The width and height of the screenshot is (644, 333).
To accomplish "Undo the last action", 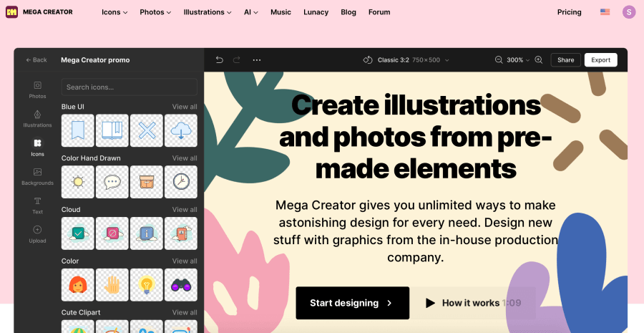I will pyautogui.click(x=220, y=60).
